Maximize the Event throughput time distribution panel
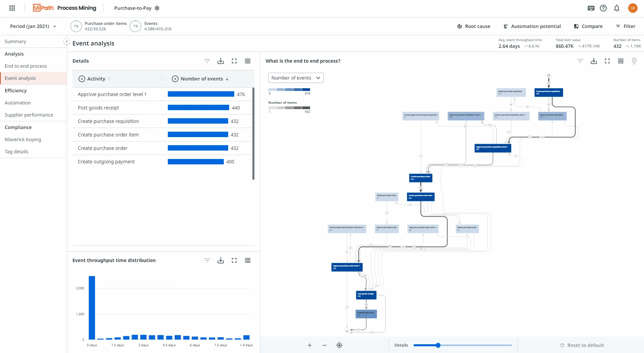This screenshot has height=353, width=644. tap(234, 260)
